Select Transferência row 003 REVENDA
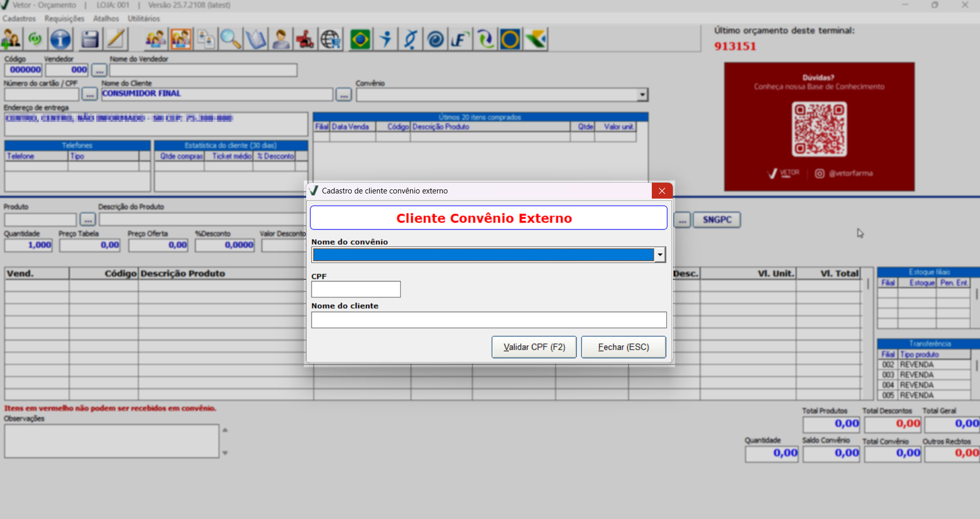 click(x=925, y=375)
